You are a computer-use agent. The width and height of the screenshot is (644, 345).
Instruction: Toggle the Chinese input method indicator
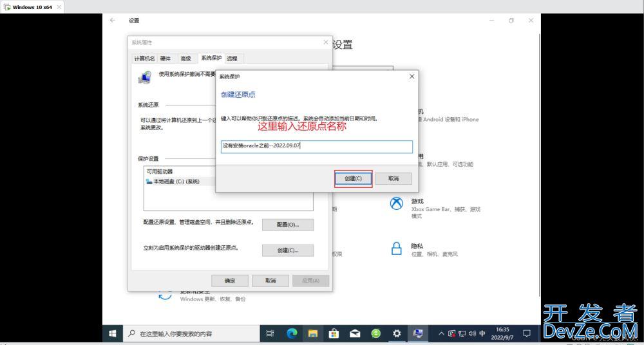pos(482,333)
